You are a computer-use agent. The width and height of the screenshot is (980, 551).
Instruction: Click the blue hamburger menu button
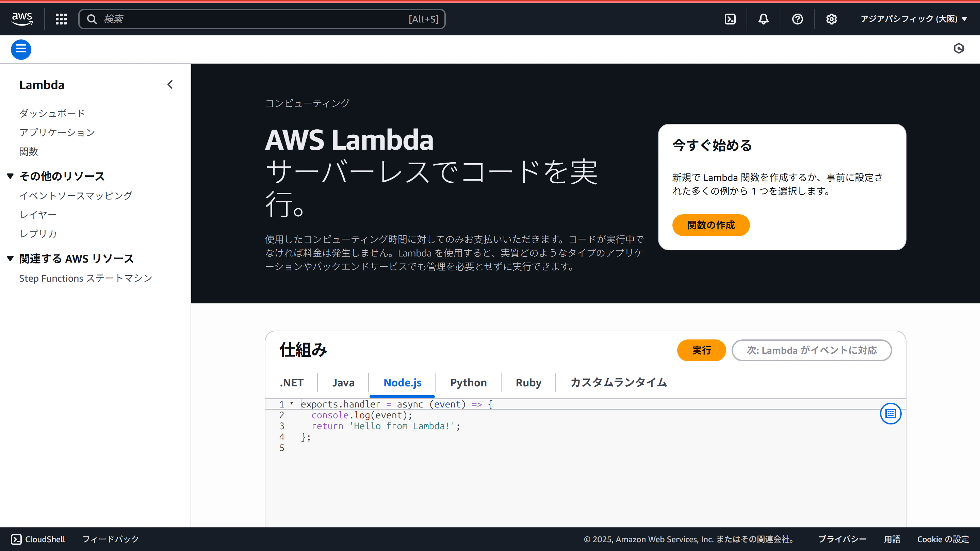(21, 49)
